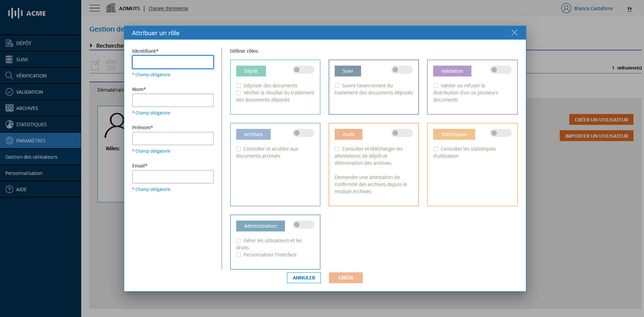Screen dimensions: 644x317
Task: Focus the Email input field
Action: (173, 177)
